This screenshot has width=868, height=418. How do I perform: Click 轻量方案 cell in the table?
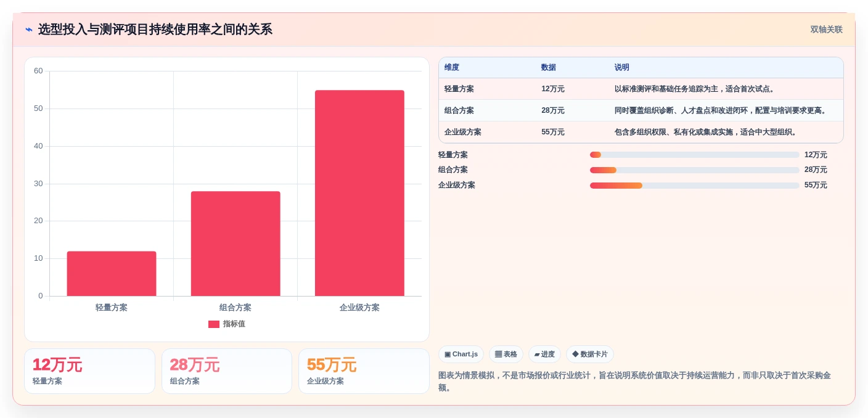click(459, 89)
